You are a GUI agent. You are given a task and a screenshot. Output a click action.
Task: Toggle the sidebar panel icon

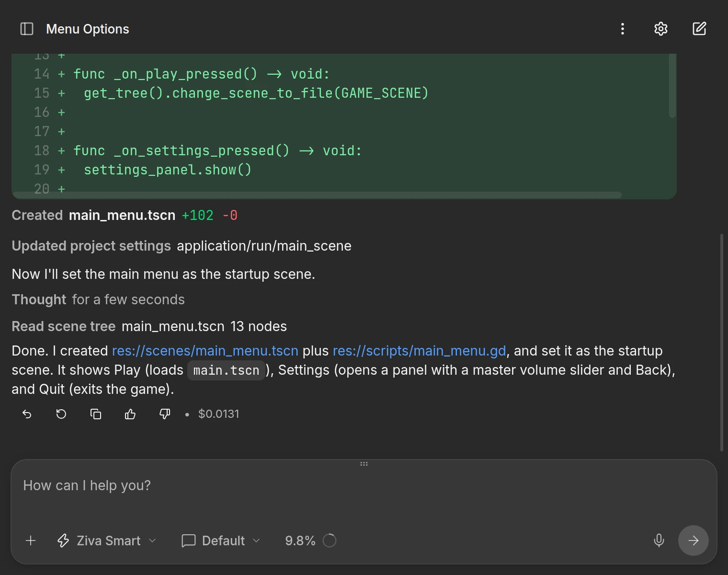27,29
